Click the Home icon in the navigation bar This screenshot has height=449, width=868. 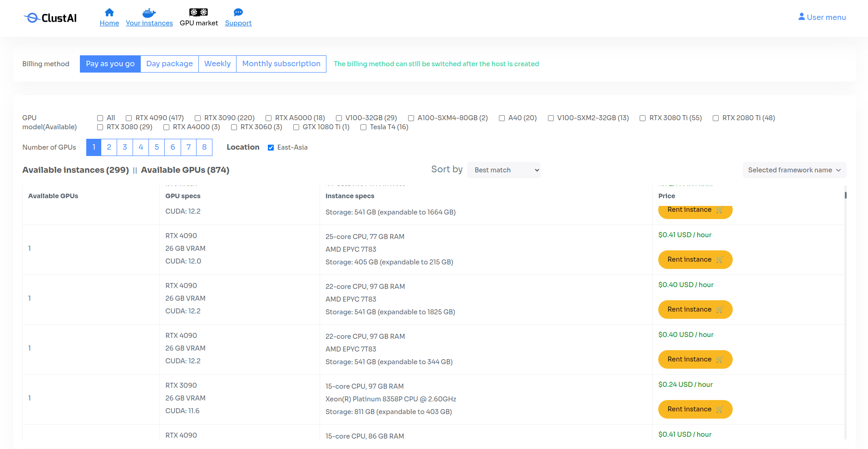(x=109, y=13)
